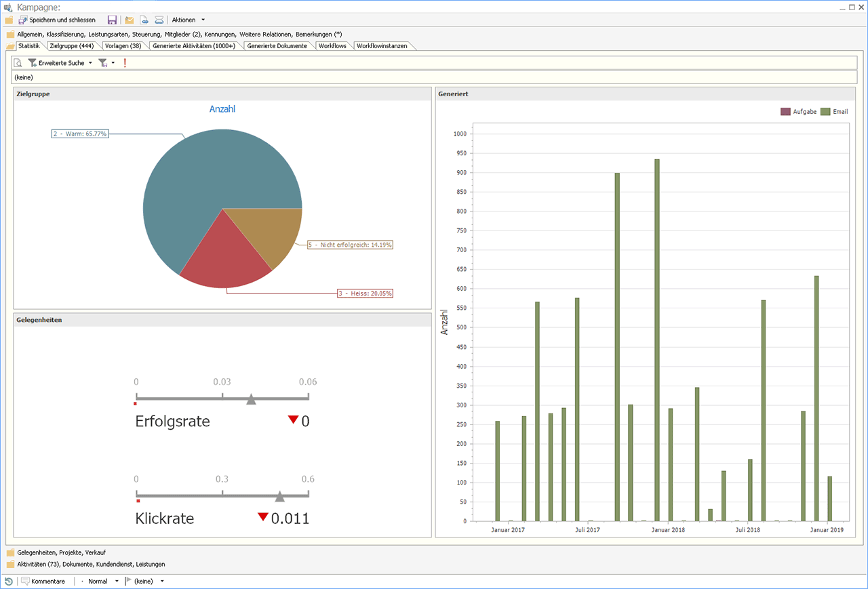Click the red down arrow next to Klickrate value

[263, 517]
